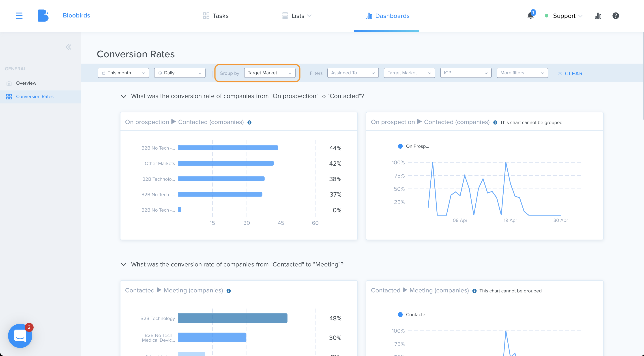This screenshot has height=356, width=644.
Task: Click the B2B No Tech Medical Devic... bar
Action: [x=212, y=337]
